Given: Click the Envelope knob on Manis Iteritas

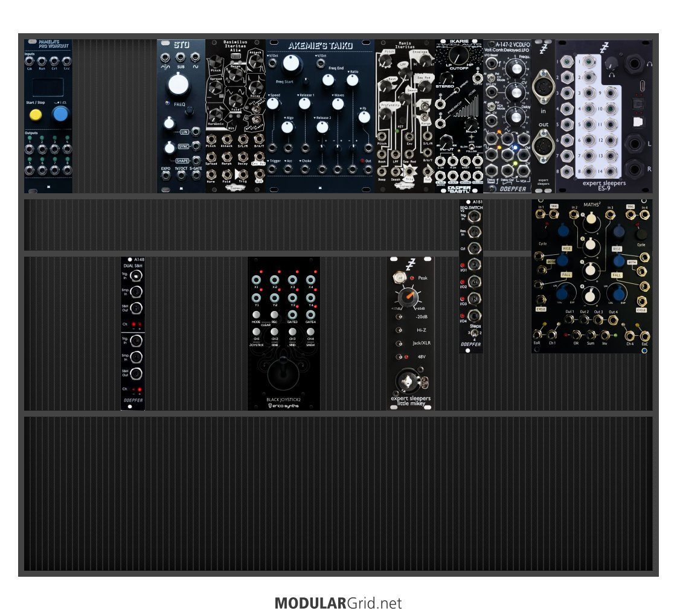Looking at the screenshot, I should point(425,60).
